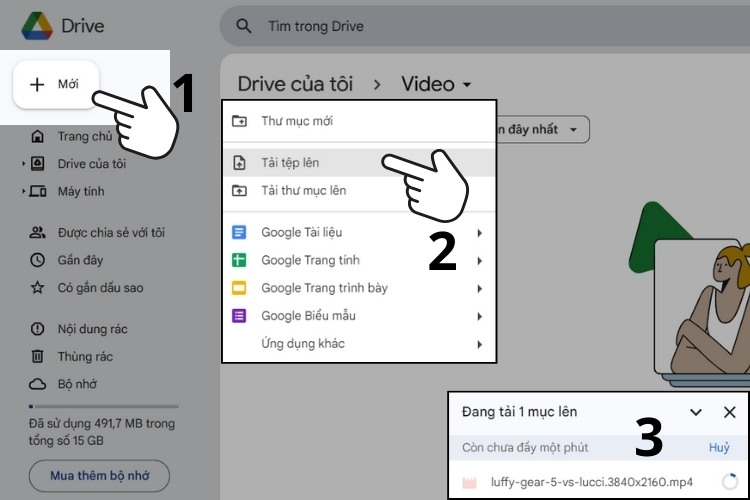Select 'Thùng rác' label in sidebar
The height and width of the screenshot is (500, 750).
(85, 356)
